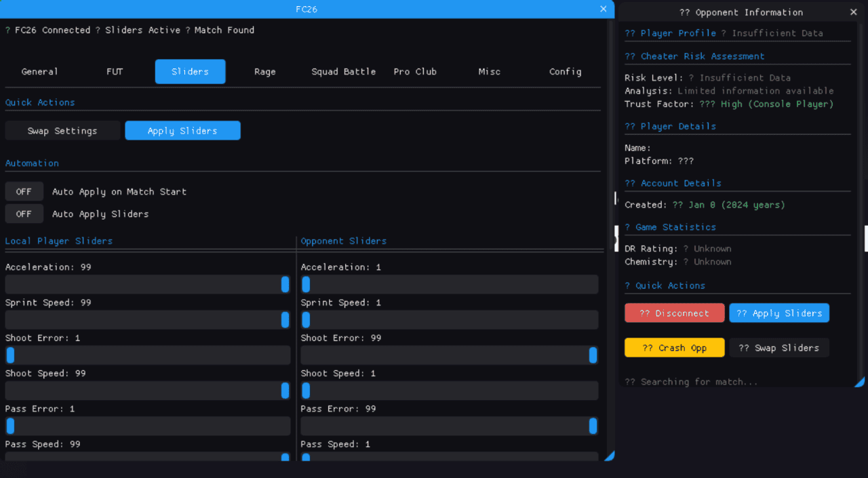Click the Local Player Acceleration slider handle
Image resolution: width=868 pixels, height=478 pixels.
pyautogui.click(x=285, y=285)
